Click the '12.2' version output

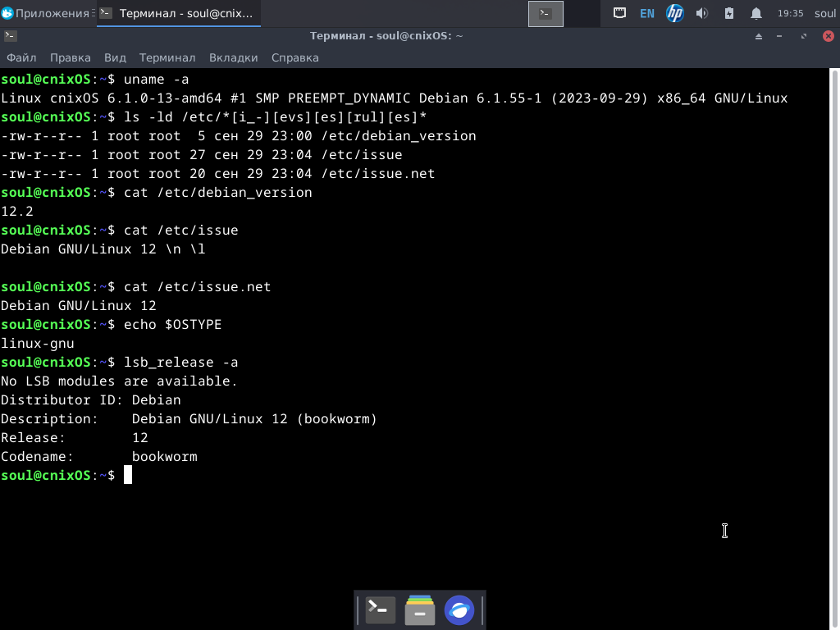(17, 211)
